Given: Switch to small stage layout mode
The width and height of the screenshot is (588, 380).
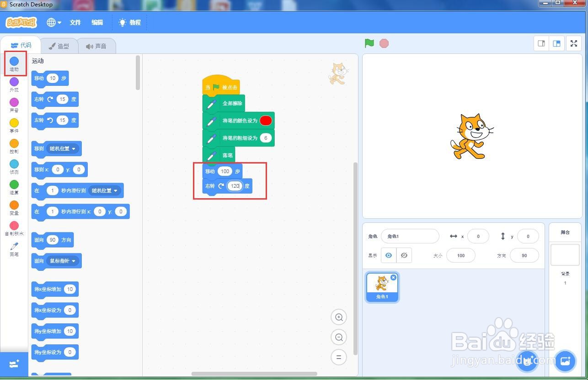Looking at the screenshot, I should click(541, 43).
